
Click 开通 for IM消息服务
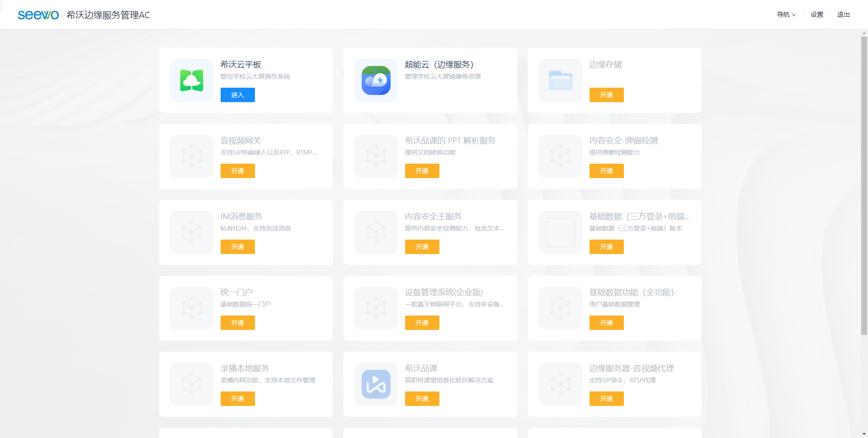(x=238, y=247)
